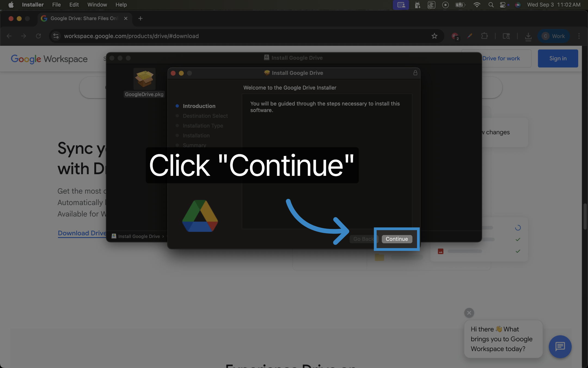Open the Workspace chat bubble button
The image size is (588, 368).
pos(560,346)
